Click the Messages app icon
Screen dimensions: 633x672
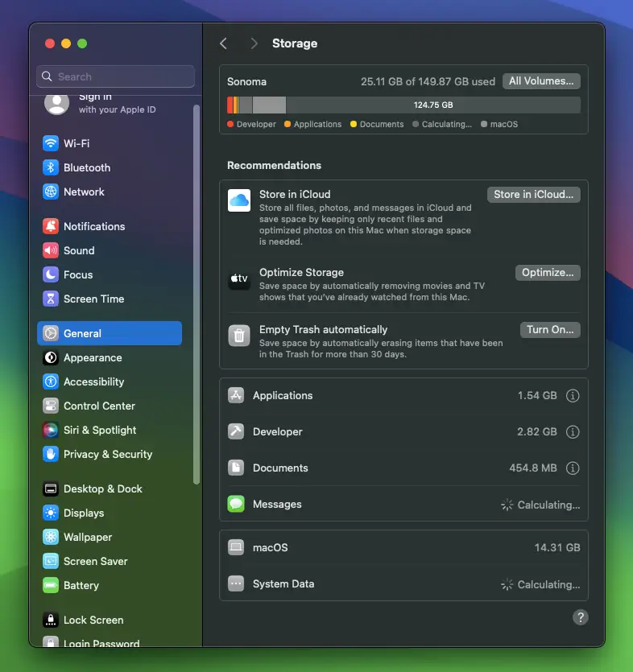(x=236, y=504)
